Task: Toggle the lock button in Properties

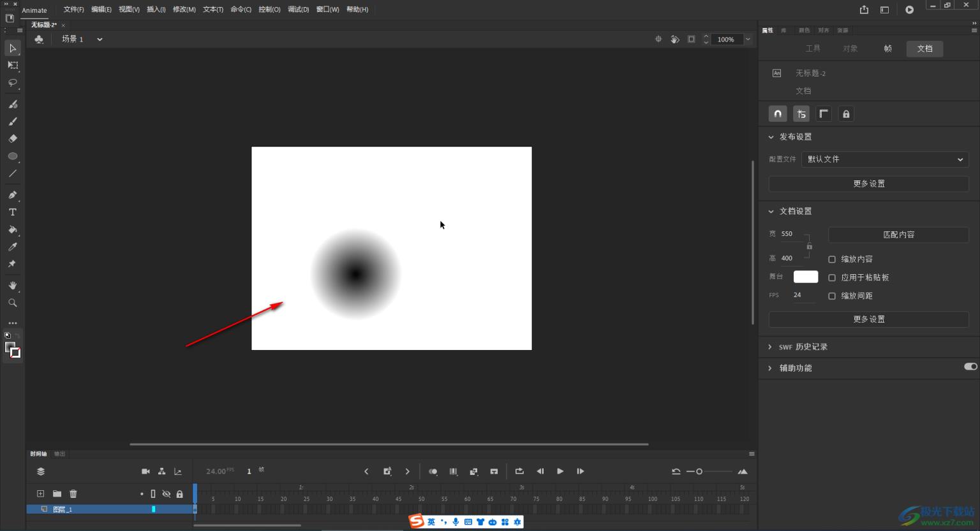Action: click(846, 114)
